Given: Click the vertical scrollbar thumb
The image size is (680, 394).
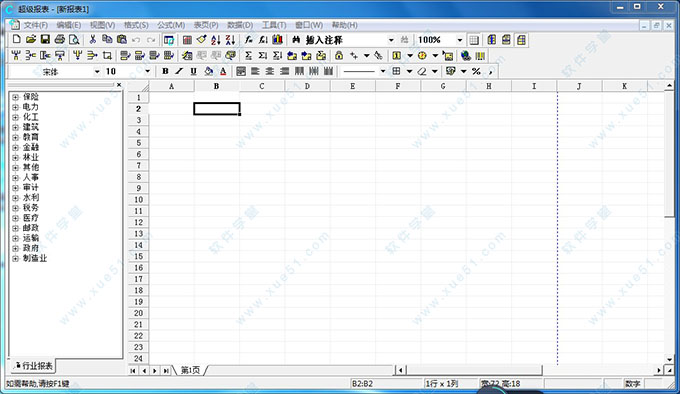Looking at the screenshot, I should tap(669, 154).
